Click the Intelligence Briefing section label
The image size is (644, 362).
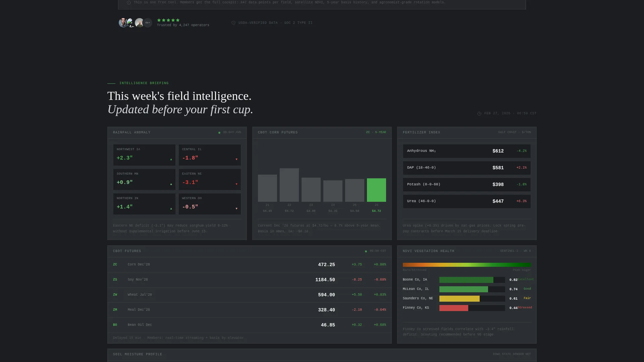(144, 83)
